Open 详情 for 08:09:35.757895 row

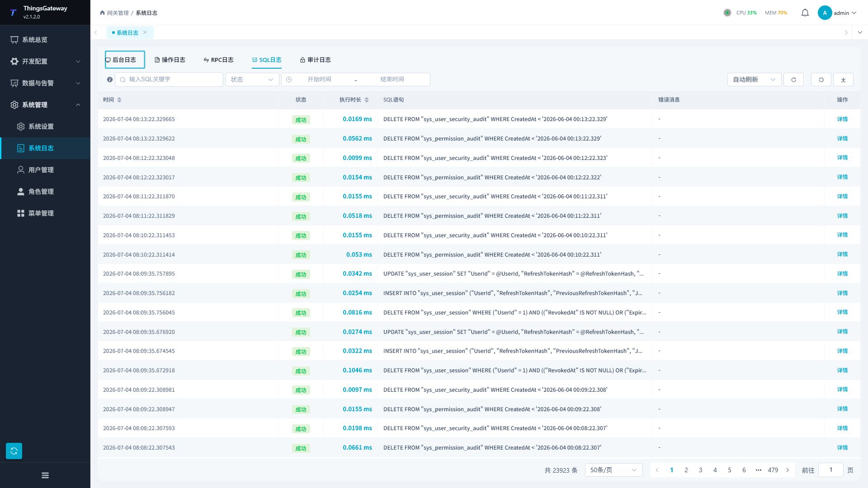click(x=842, y=274)
